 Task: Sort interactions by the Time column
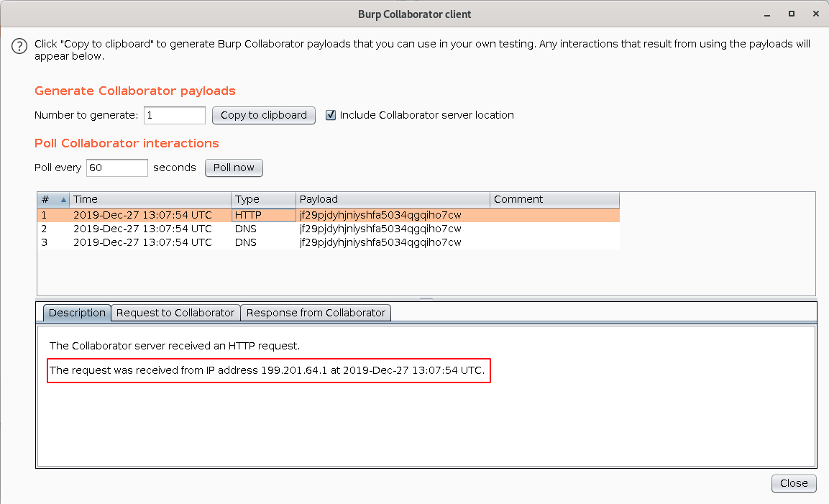coord(150,199)
